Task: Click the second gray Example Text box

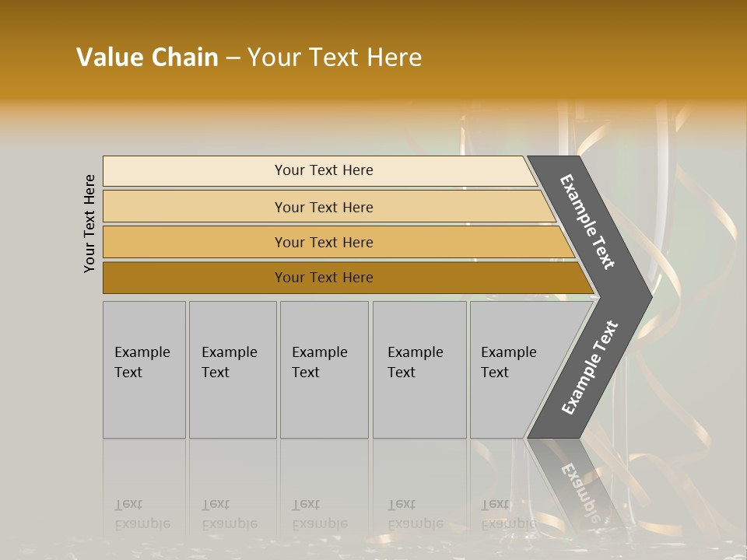Action: tap(232, 369)
